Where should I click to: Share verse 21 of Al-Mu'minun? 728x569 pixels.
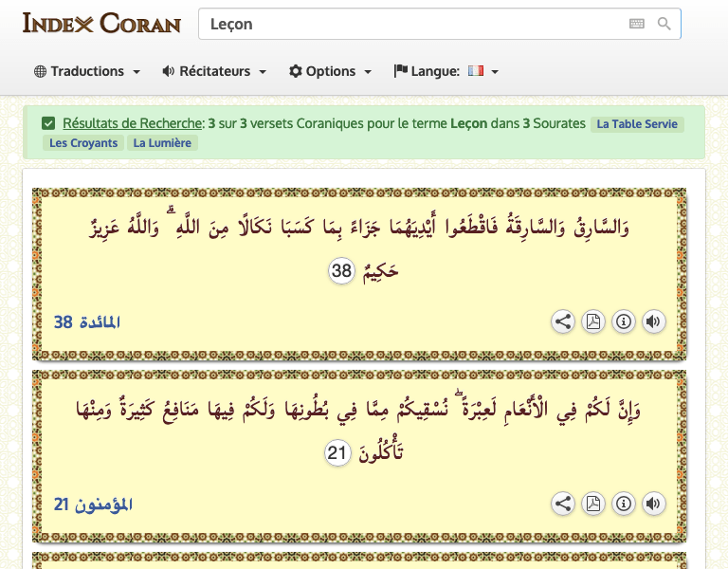point(563,504)
